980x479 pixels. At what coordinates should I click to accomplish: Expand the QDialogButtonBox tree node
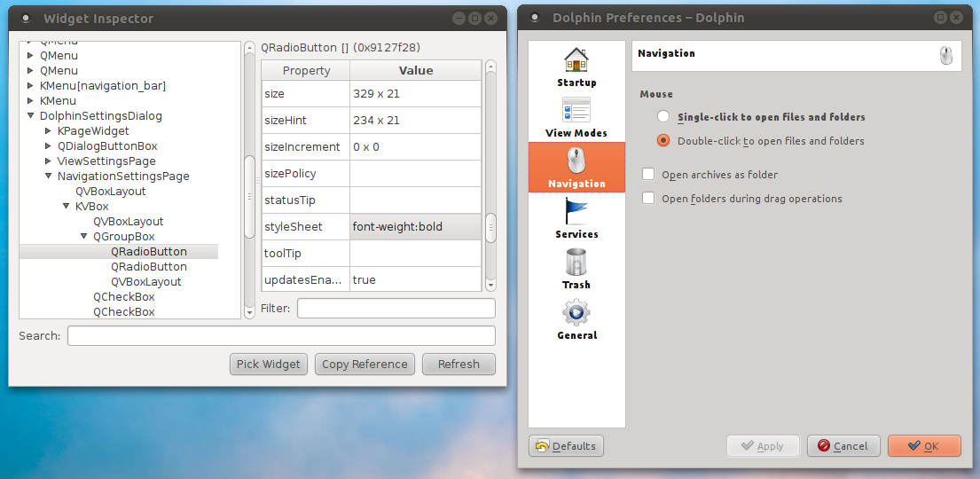pyautogui.click(x=48, y=145)
